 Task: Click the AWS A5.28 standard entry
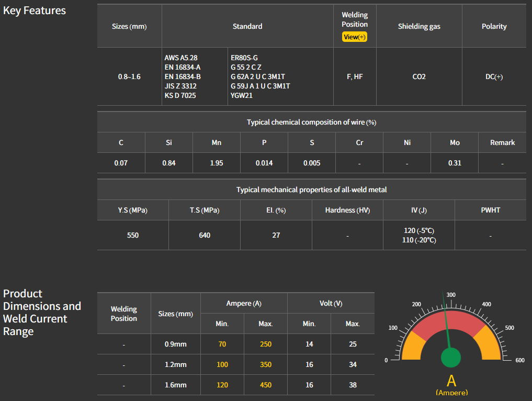tap(181, 58)
